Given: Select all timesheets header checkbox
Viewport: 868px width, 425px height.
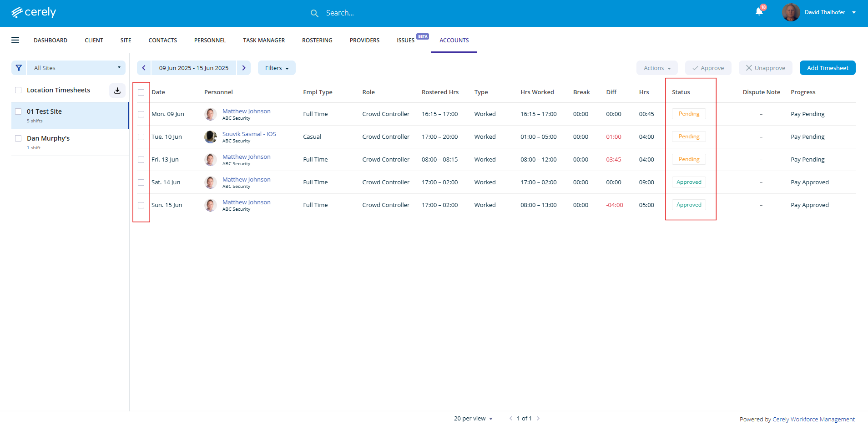Looking at the screenshot, I should (141, 92).
